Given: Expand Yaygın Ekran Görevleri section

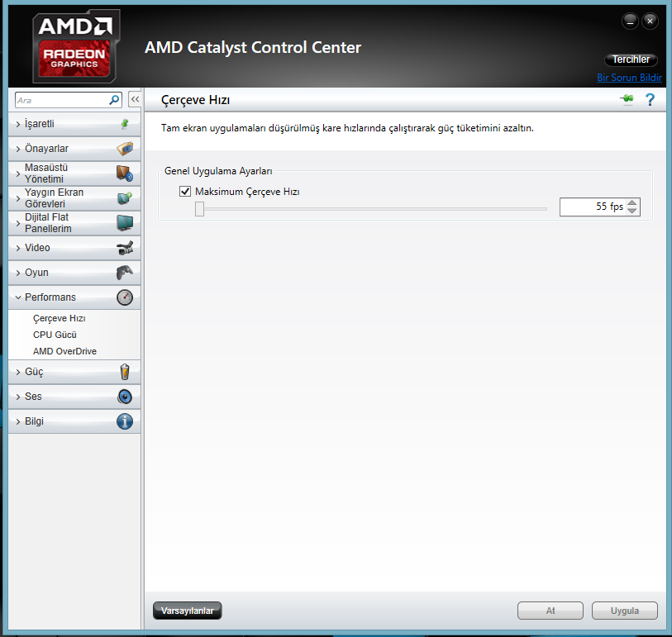Looking at the screenshot, I should tap(74, 198).
